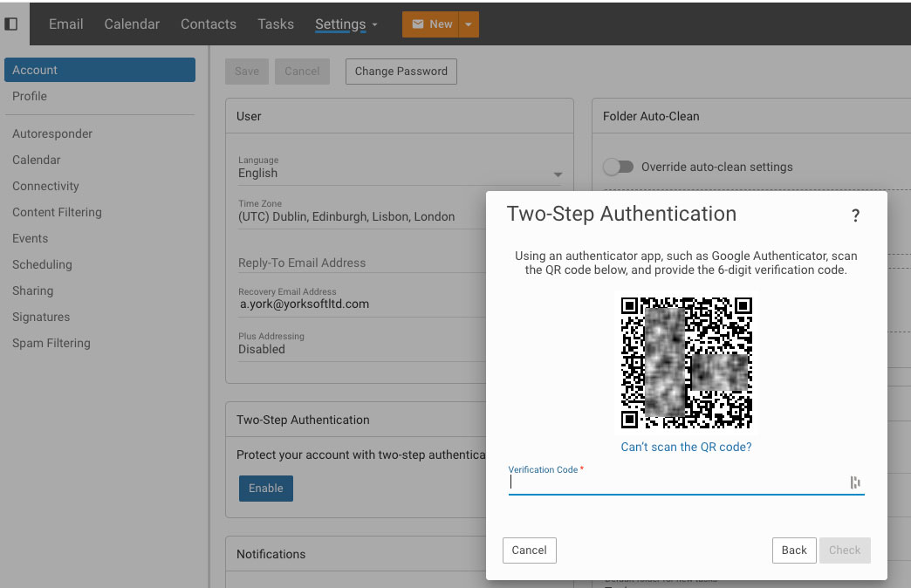Cancel the Two-Step Authentication dialog
Image resolution: width=911 pixels, height=588 pixels.
[530, 550]
